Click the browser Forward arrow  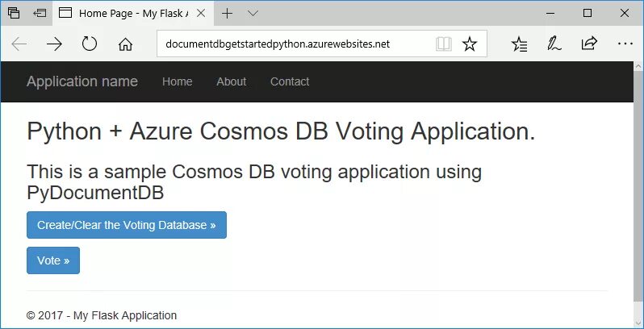54,44
